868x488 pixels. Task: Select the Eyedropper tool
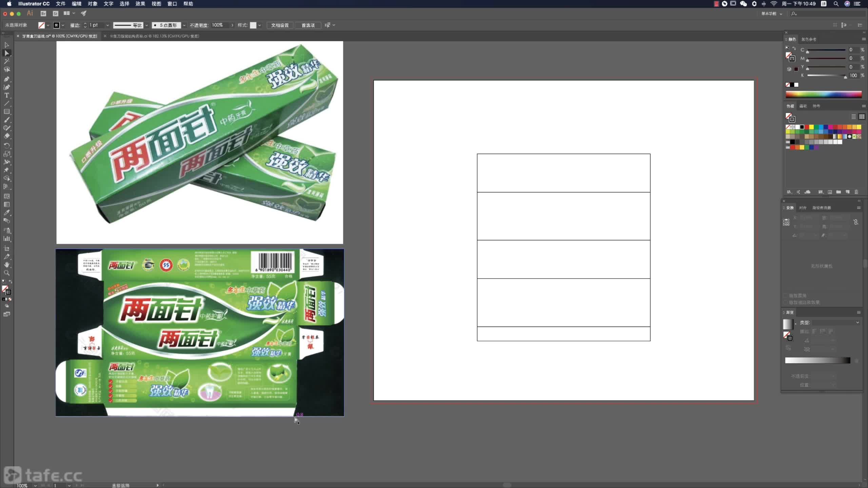point(6,212)
